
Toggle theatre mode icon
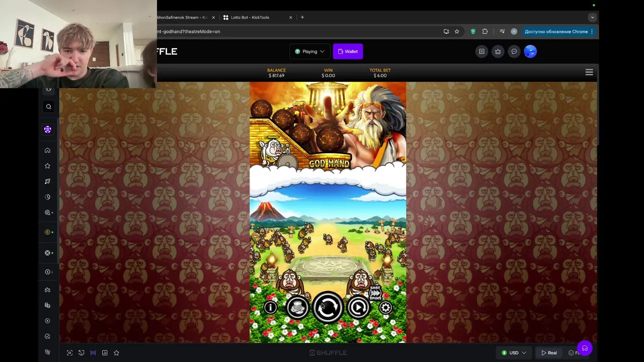93,353
